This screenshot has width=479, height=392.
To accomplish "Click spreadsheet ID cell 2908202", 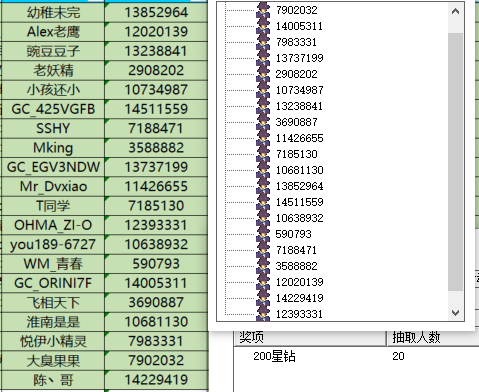I will coord(156,71).
